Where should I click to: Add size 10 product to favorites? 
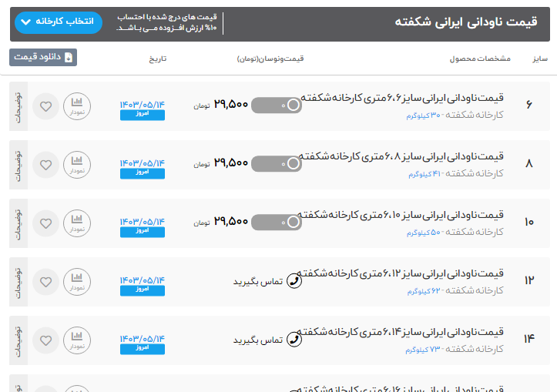click(45, 223)
